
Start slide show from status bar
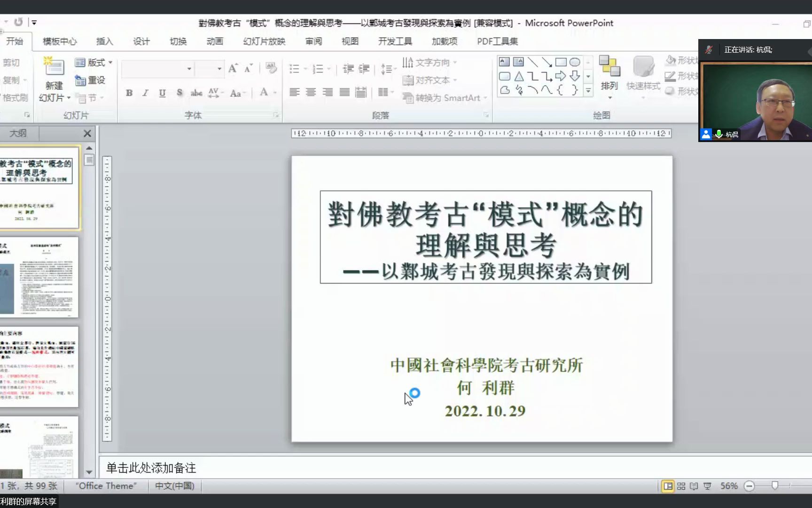(x=707, y=486)
